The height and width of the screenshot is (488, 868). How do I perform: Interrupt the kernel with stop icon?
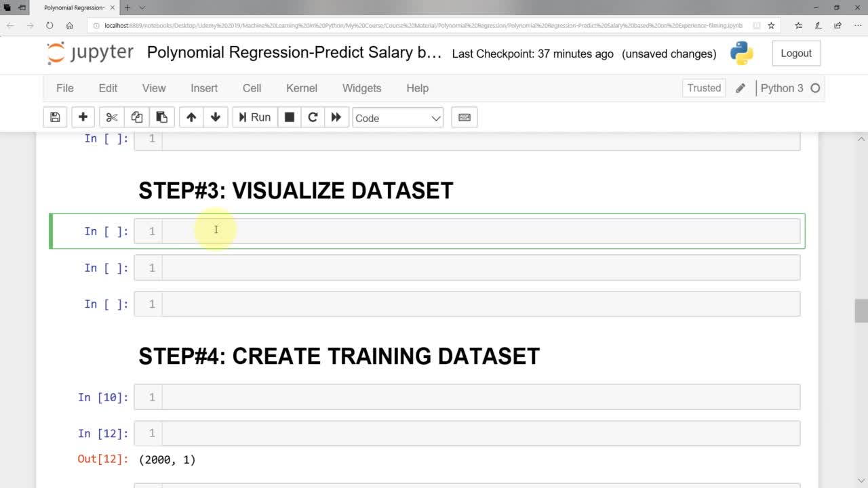289,117
